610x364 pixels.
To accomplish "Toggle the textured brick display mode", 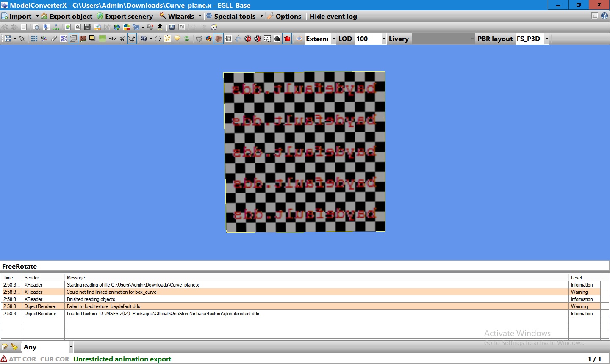I will click(x=83, y=39).
